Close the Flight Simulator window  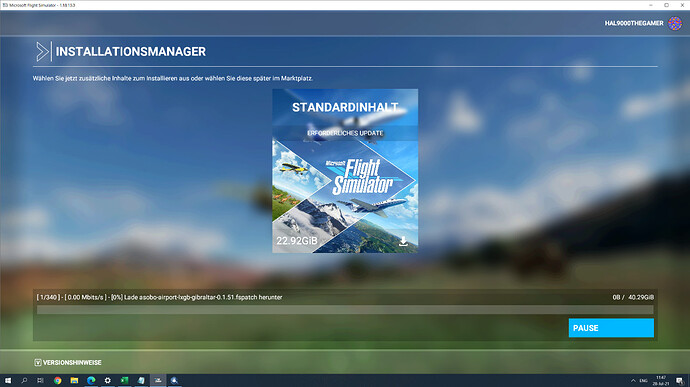click(682, 5)
